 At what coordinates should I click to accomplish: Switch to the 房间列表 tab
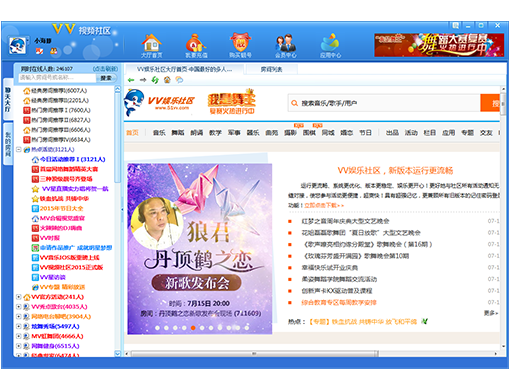(271, 69)
